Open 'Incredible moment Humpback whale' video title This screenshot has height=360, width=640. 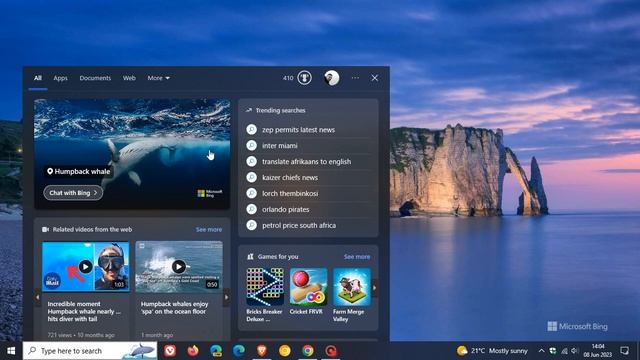[84, 311]
